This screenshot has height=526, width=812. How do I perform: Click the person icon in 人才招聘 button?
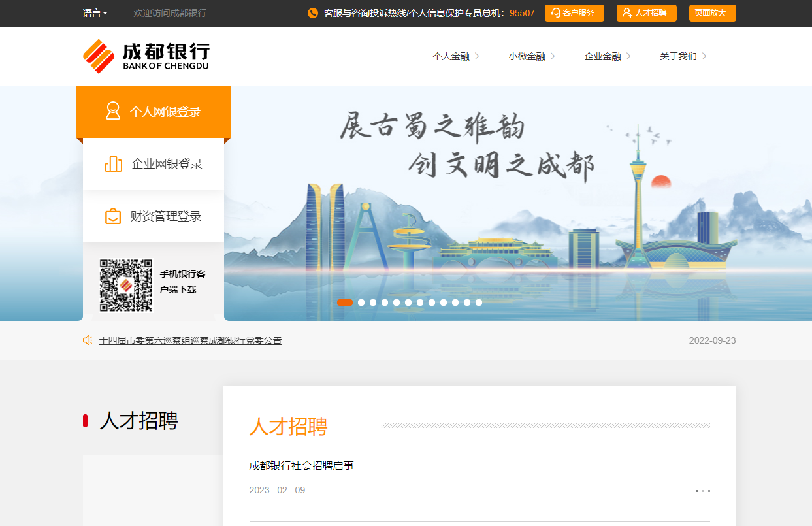(627, 13)
